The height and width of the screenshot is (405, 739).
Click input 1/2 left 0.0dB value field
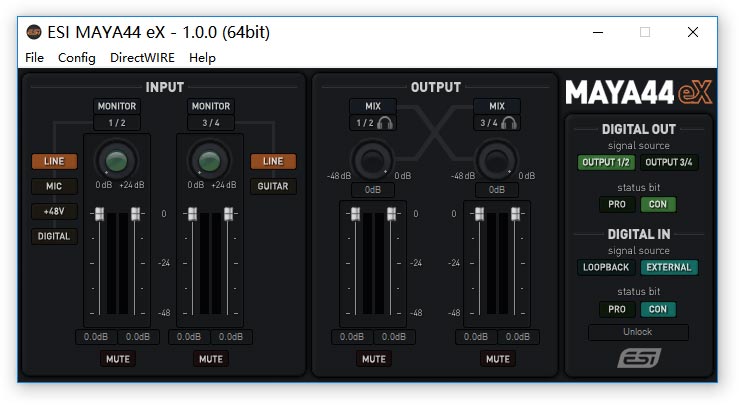tap(96, 337)
